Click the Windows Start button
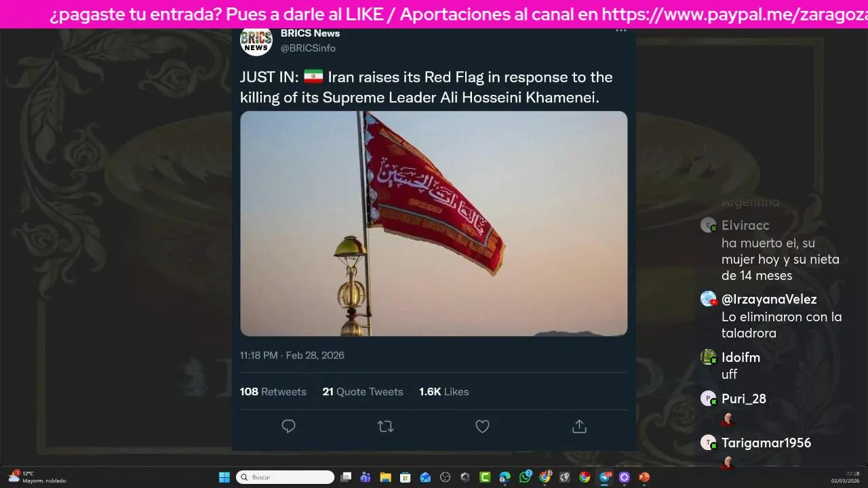The height and width of the screenshot is (488, 868). [x=224, y=477]
